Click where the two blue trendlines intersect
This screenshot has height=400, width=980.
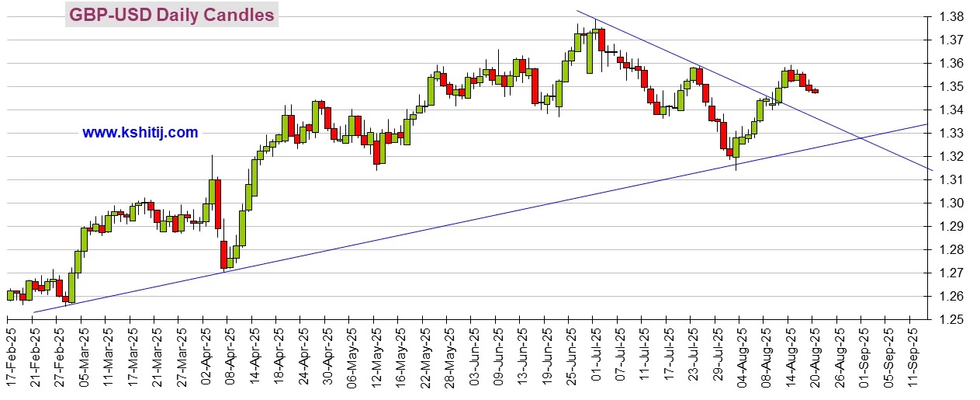[861, 138]
